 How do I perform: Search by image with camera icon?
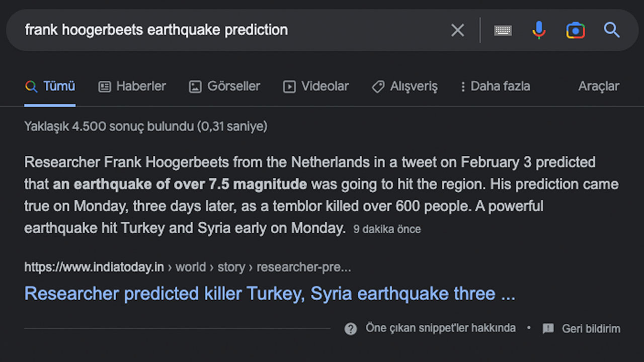575,30
